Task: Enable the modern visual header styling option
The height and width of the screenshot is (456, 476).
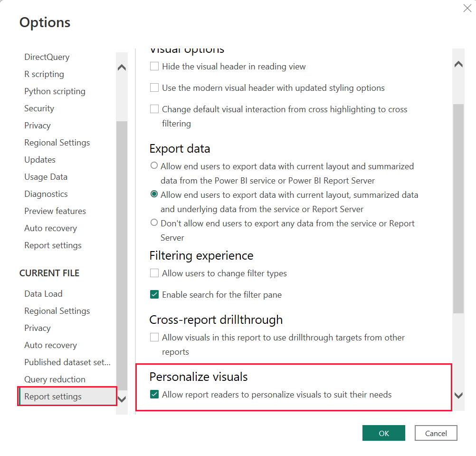Action: coord(154,87)
